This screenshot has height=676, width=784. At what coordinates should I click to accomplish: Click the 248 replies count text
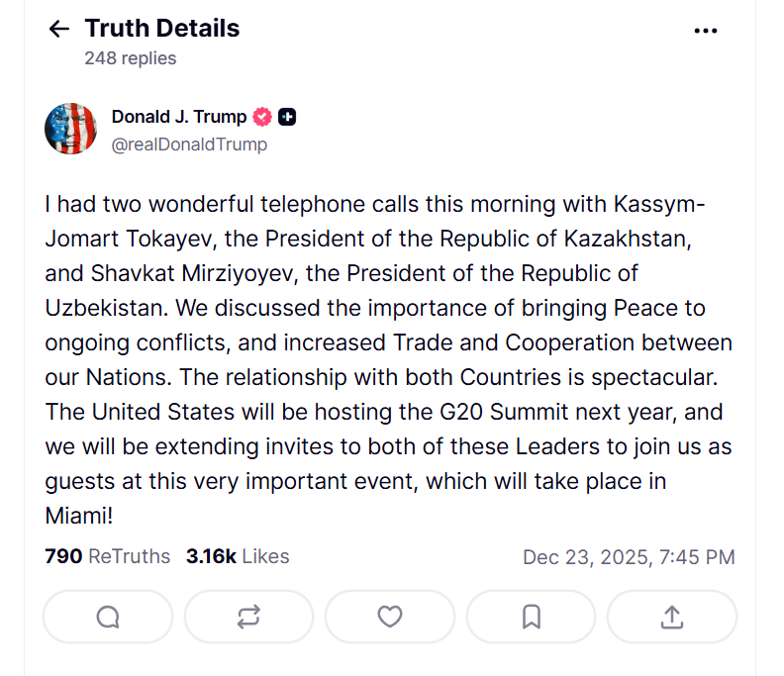[x=130, y=58]
